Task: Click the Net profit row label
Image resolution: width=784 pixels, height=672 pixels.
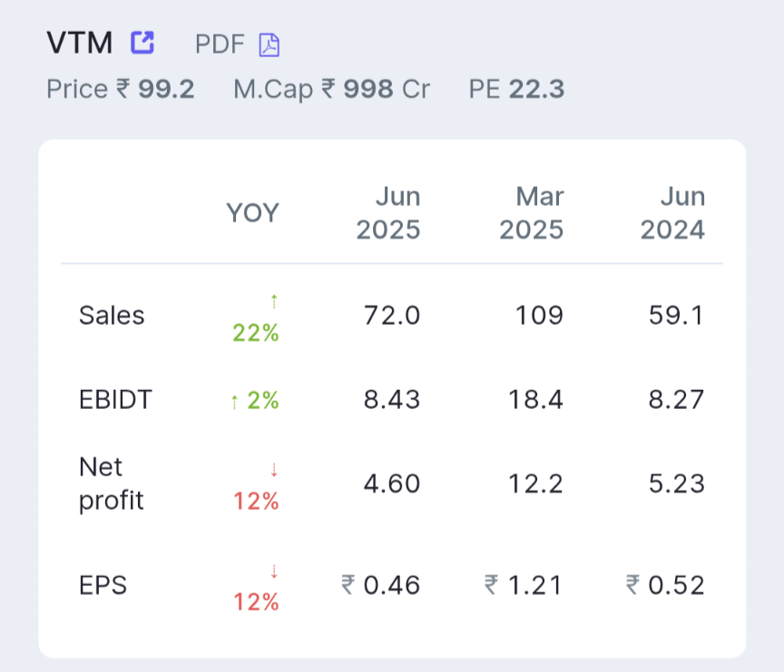Action: tap(111, 484)
